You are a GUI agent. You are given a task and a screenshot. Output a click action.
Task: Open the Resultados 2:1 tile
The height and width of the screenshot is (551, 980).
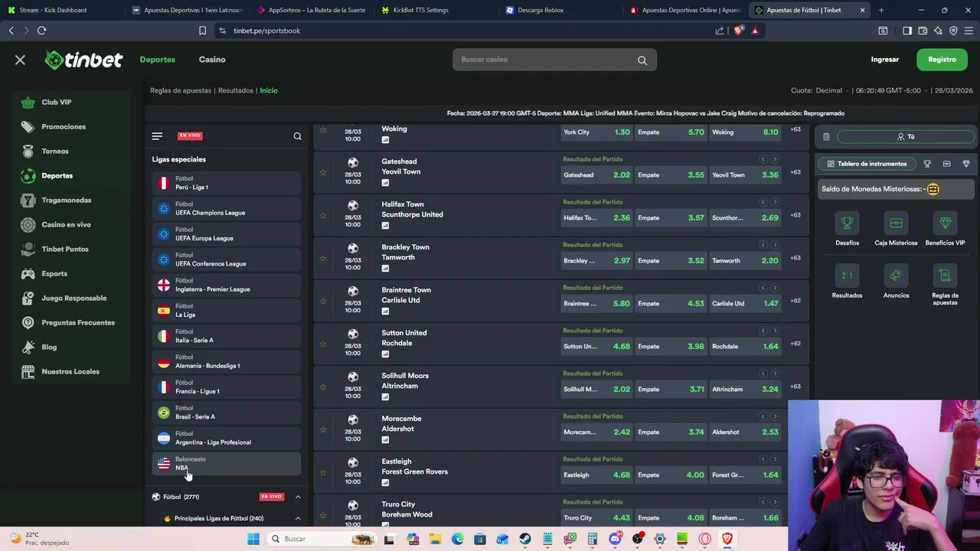coord(847,282)
